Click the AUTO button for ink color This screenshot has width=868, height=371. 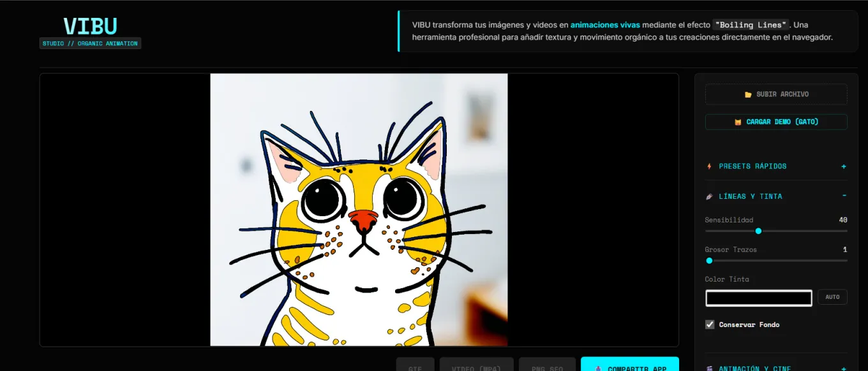[832, 296]
